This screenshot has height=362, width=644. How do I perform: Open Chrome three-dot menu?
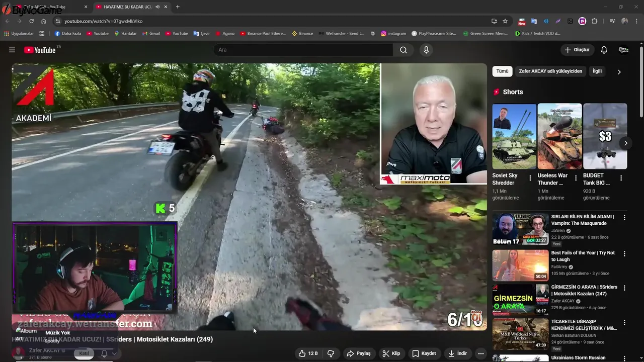[x=637, y=21]
